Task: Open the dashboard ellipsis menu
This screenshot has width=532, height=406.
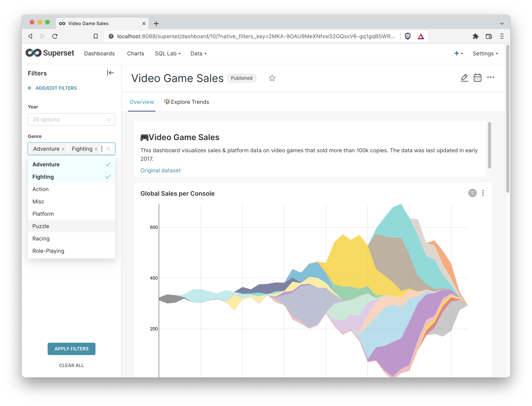Action: coord(491,77)
